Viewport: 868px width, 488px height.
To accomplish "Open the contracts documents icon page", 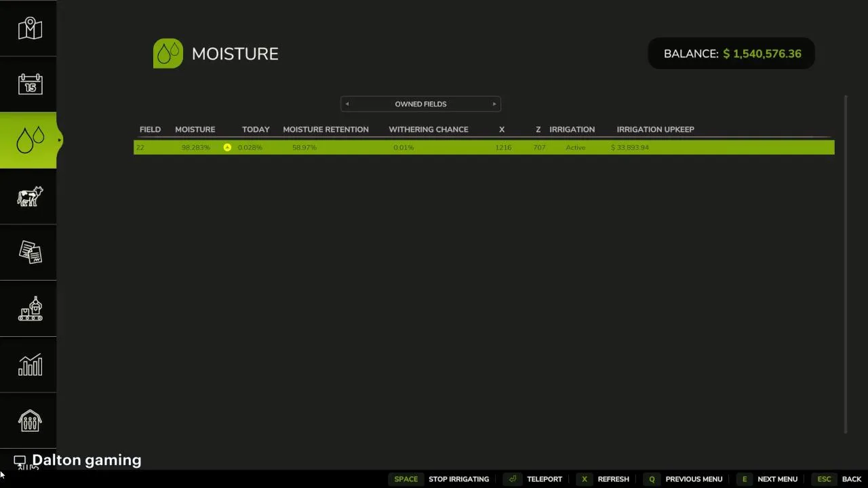I will click(x=30, y=252).
